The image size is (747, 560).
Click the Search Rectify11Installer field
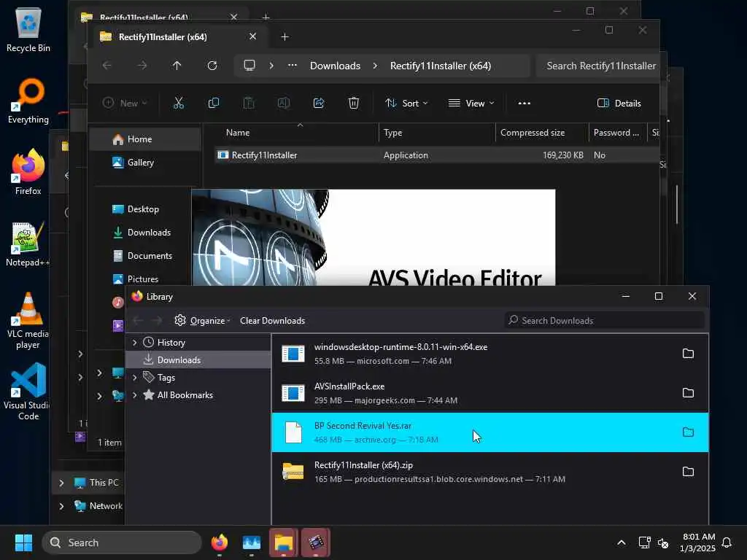[598, 66]
